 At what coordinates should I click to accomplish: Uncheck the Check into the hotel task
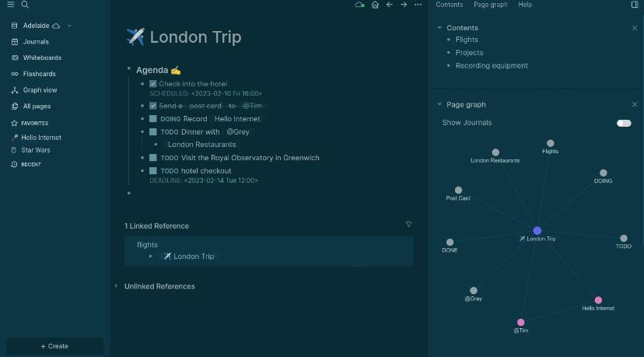pyautogui.click(x=152, y=84)
